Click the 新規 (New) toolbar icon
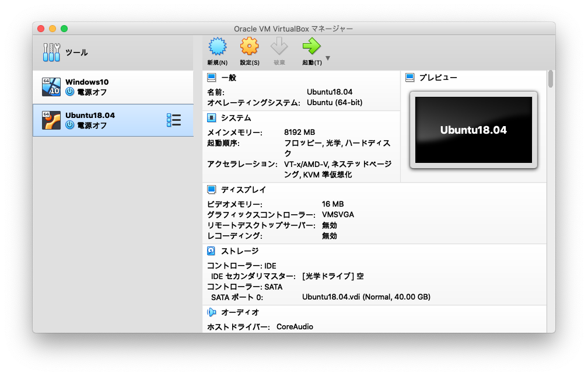588x376 pixels. [217, 47]
